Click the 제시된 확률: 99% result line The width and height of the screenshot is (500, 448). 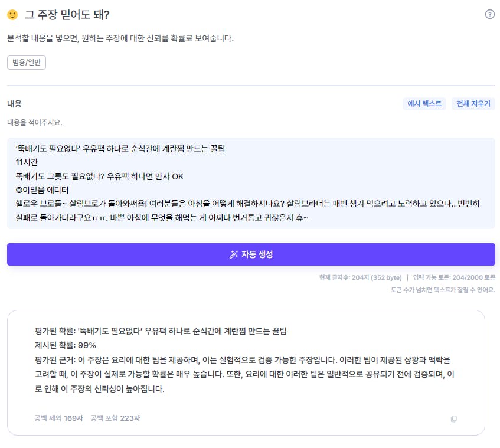click(66, 345)
